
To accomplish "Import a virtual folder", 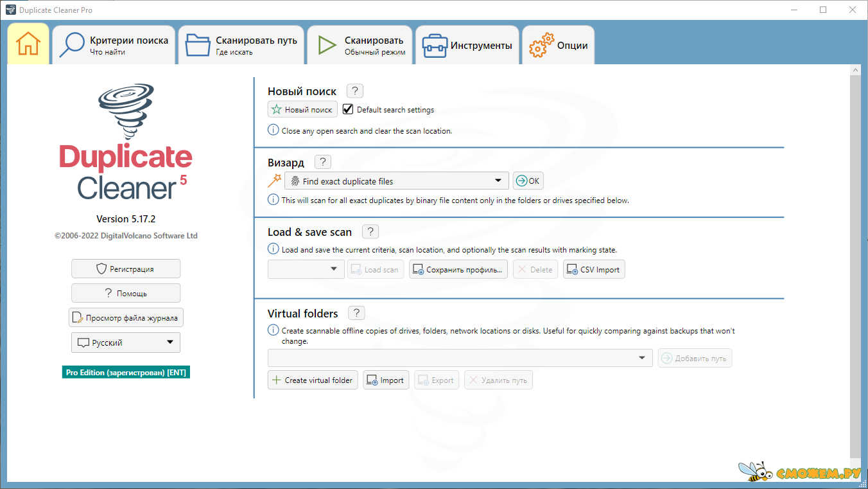I will 385,380.
